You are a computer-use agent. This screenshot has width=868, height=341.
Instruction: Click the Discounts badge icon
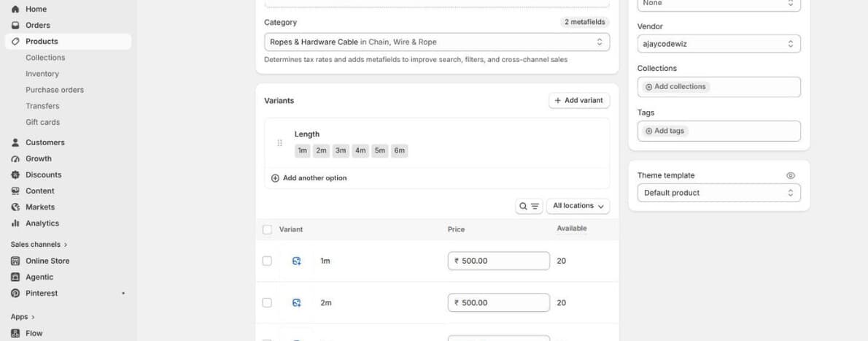click(15, 175)
